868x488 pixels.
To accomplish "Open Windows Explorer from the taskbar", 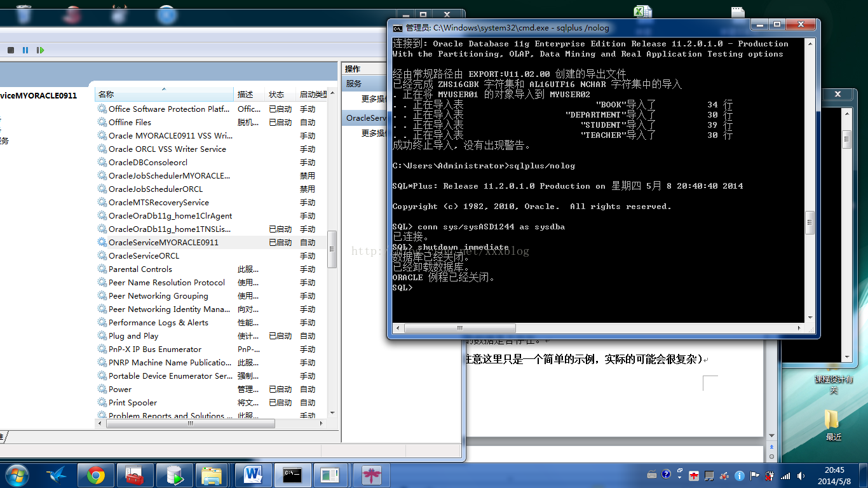I will [x=212, y=475].
